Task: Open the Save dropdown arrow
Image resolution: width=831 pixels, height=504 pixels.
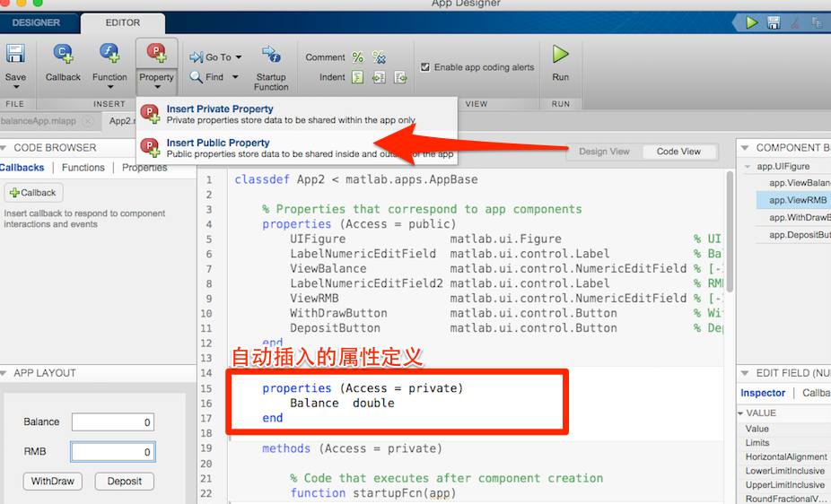Action: tap(16, 87)
